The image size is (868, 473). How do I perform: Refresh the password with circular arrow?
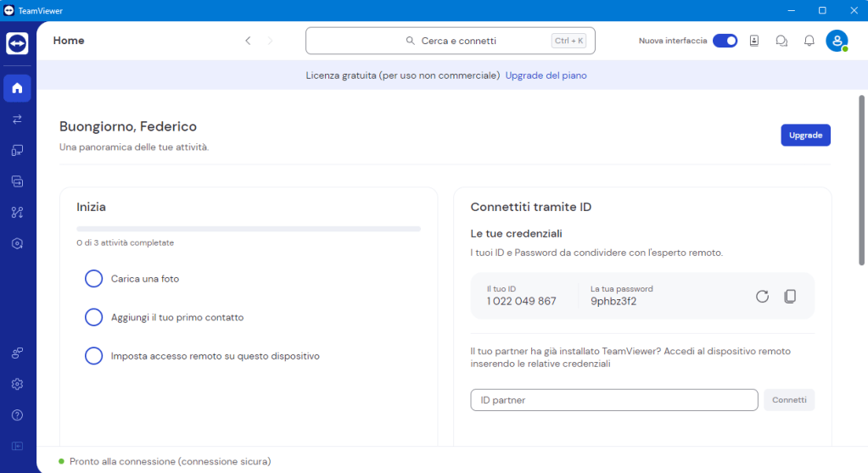pos(762,297)
